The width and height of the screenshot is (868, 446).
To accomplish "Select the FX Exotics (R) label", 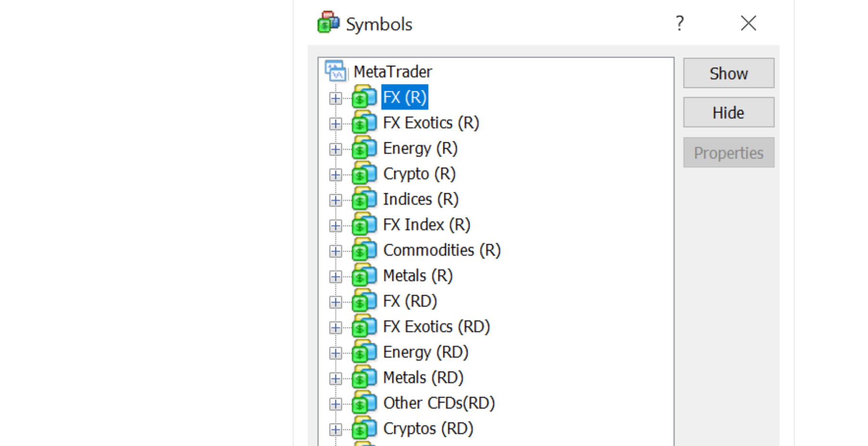I will tap(431, 123).
